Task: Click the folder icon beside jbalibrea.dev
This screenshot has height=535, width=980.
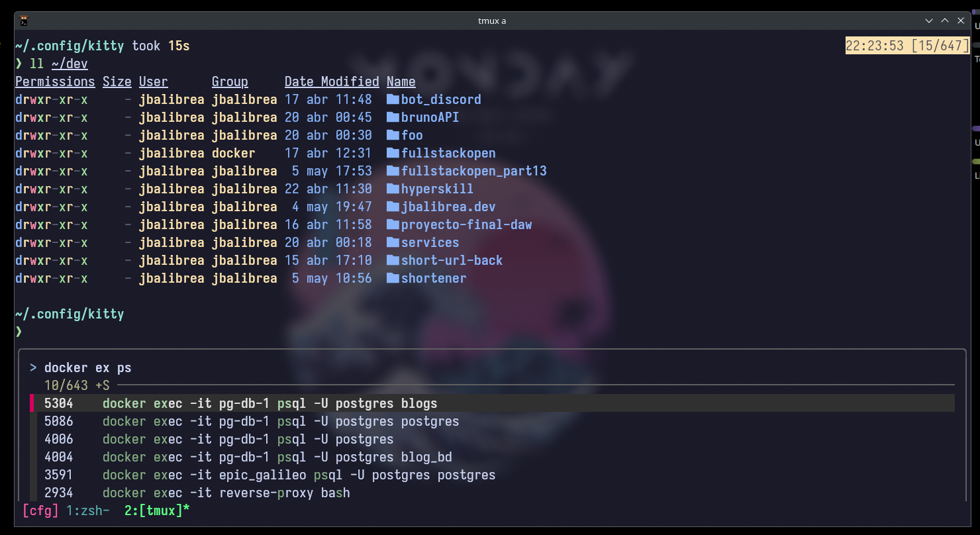Action: pos(393,207)
